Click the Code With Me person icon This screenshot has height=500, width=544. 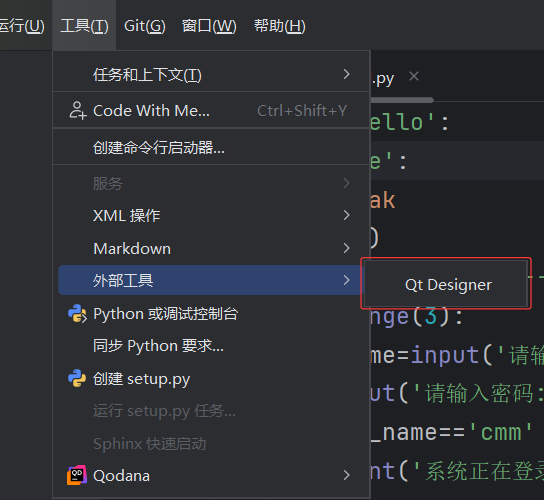click(78, 111)
